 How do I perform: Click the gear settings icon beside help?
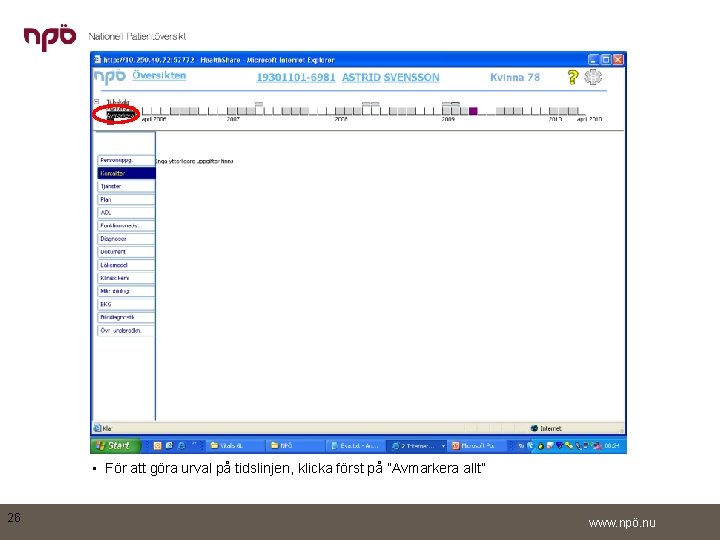tap(593, 77)
